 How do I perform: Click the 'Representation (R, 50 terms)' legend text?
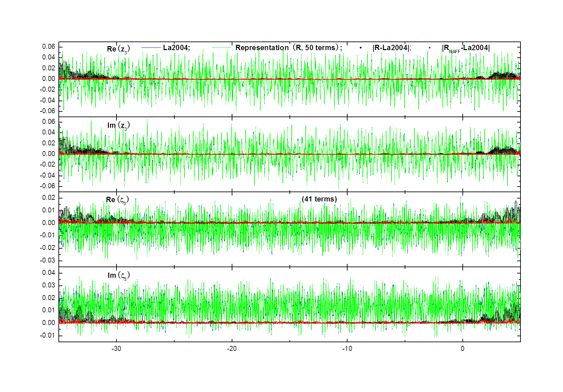[x=288, y=48]
